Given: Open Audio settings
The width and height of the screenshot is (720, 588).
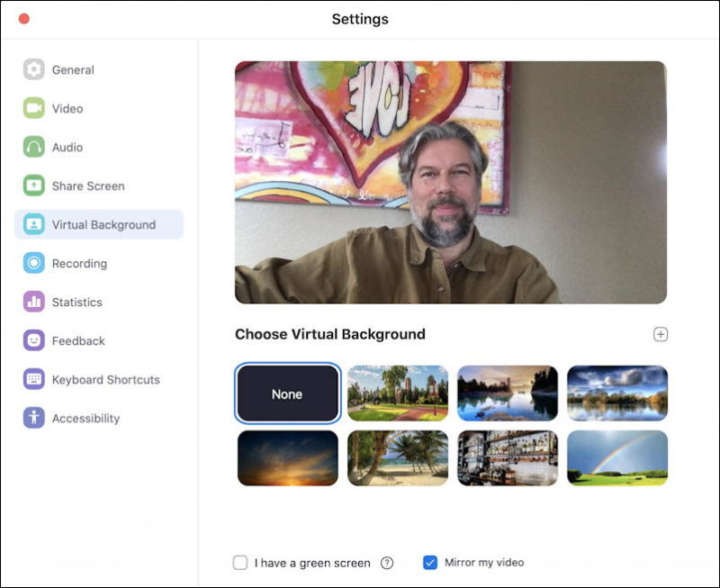Looking at the screenshot, I should pos(67,147).
